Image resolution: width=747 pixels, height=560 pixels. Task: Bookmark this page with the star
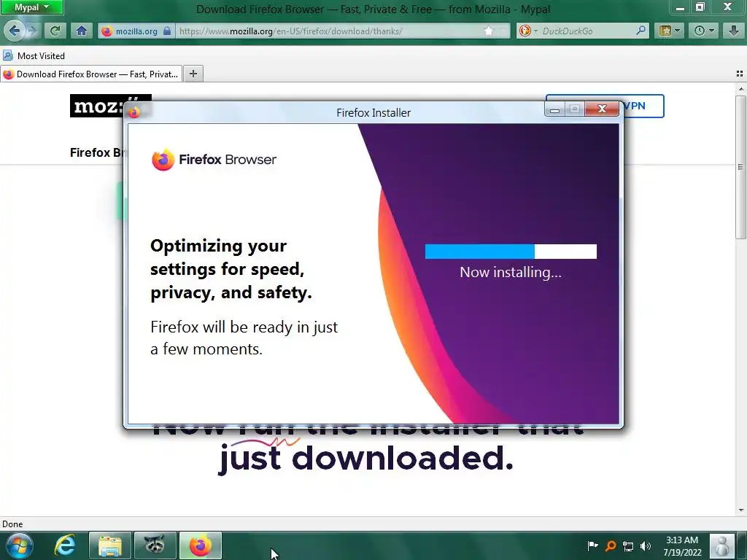point(489,31)
